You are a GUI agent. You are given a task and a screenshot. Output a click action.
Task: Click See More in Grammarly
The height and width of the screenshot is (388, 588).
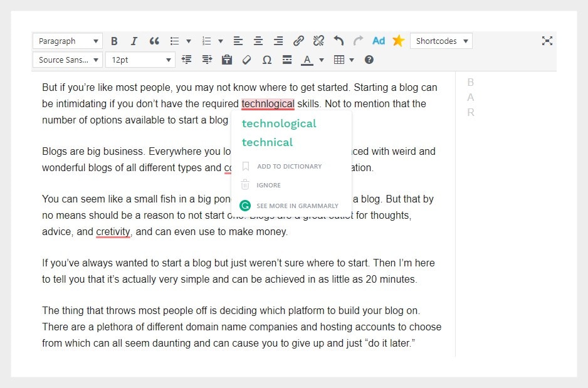pos(297,206)
